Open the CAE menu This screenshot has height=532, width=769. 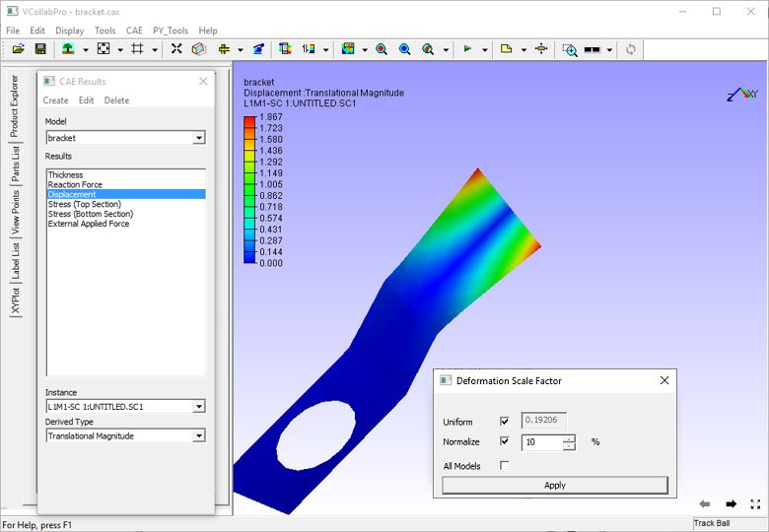[134, 31]
